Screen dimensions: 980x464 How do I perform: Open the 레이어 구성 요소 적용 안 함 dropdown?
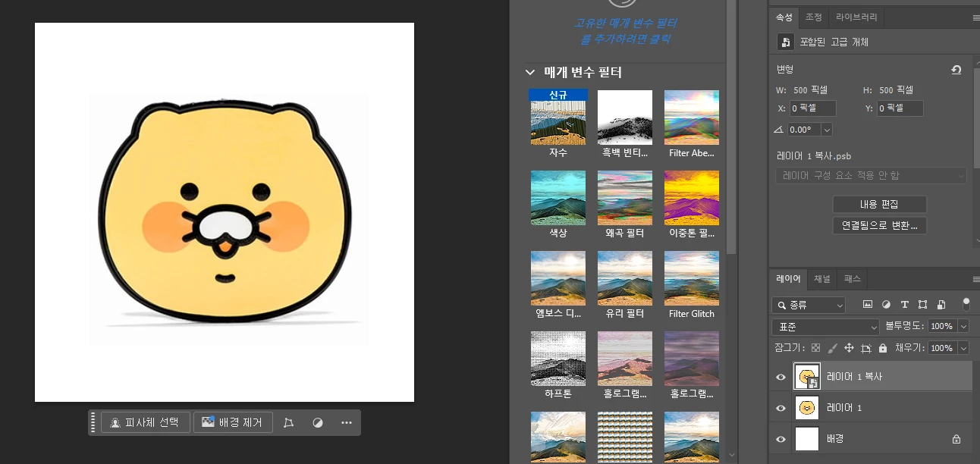pos(871,175)
